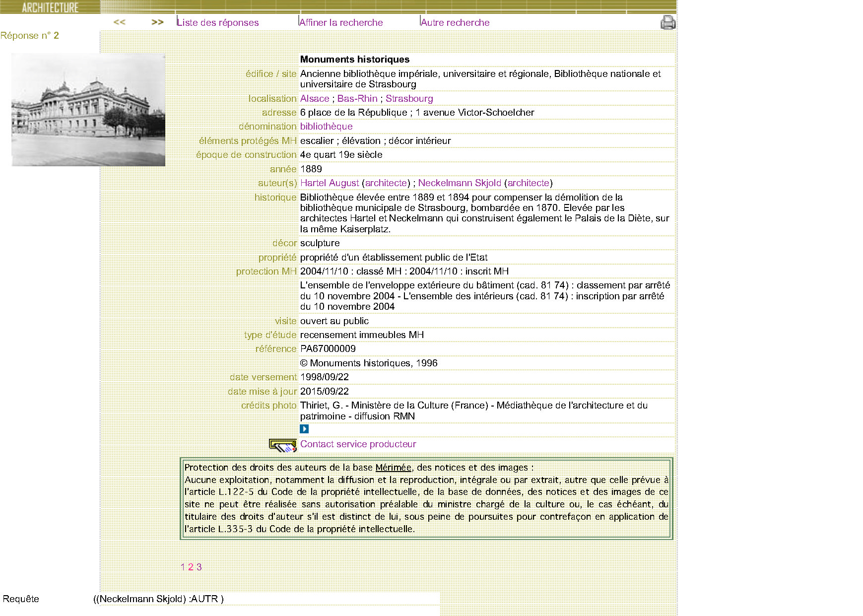Choose Autre recherche
The width and height of the screenshot is (863, 616).
click(455, 22)
